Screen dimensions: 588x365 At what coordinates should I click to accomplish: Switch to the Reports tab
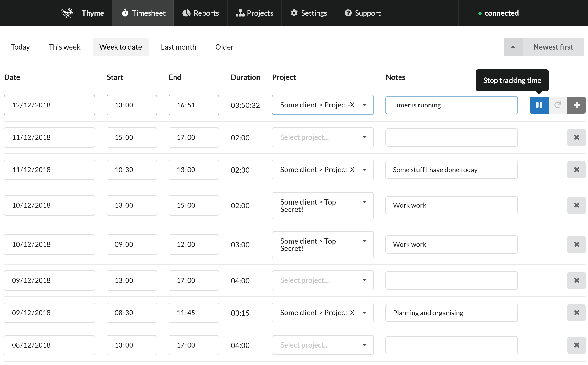point(200,13)
